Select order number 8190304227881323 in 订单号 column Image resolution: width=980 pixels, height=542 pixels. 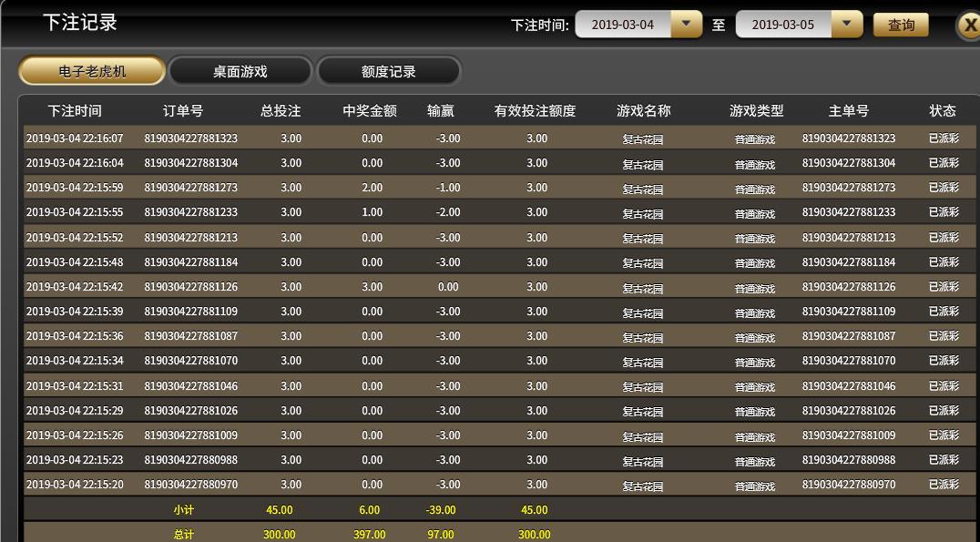190,138
